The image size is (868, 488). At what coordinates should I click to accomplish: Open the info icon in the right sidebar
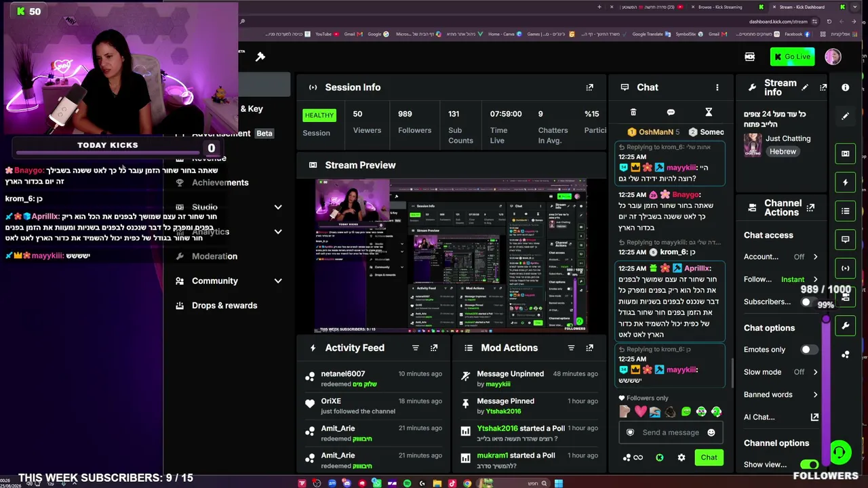(845, 87)
